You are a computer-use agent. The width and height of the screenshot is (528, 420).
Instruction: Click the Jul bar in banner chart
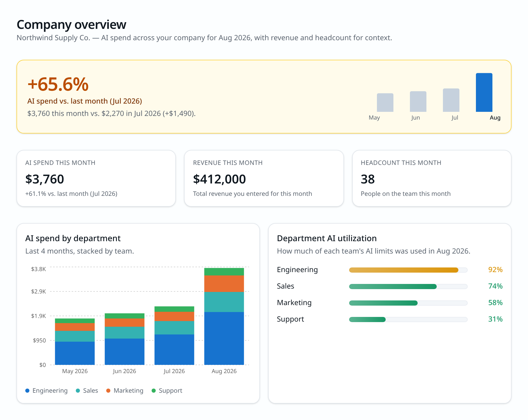click(451, 100)
